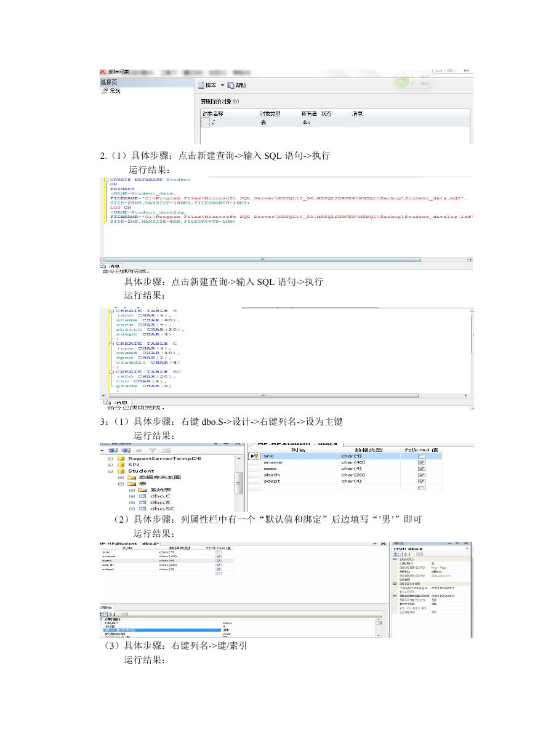Expand the dbo.C table node
This screenshot has height=756, width=535.
click(x=132, y=496)
